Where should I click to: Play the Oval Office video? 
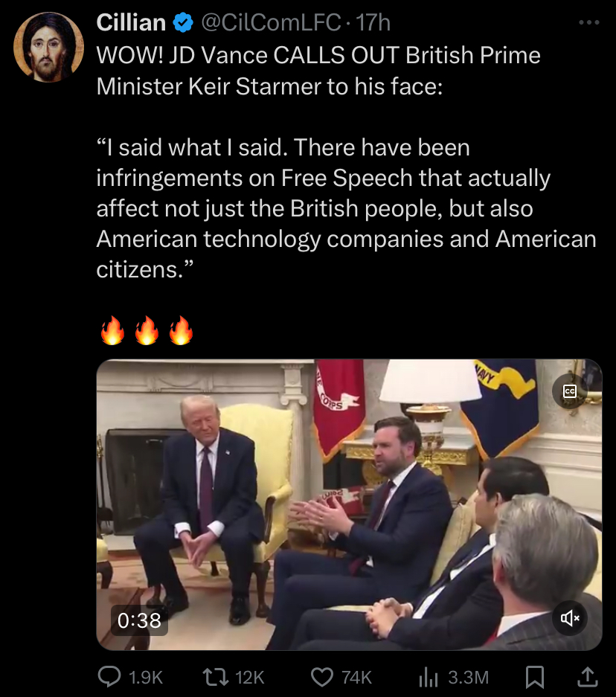pyautogui.click(x=350, y=504)
